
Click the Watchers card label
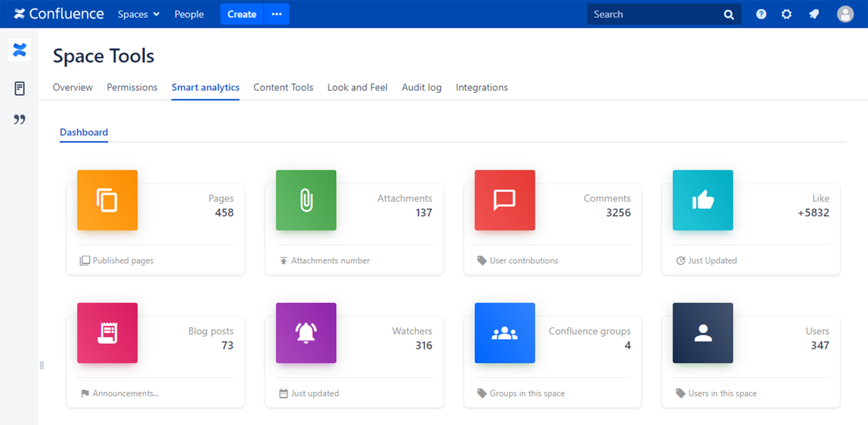(412, 331)
